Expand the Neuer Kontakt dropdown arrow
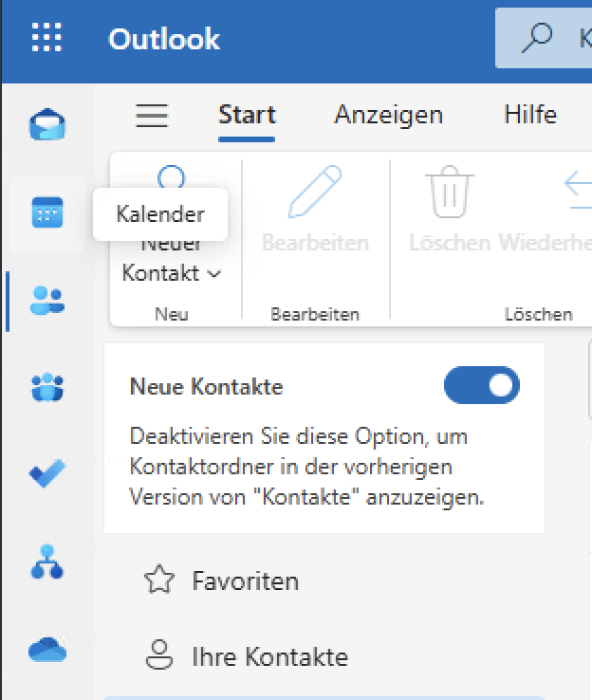592x700 pixels. coord(214,274)
